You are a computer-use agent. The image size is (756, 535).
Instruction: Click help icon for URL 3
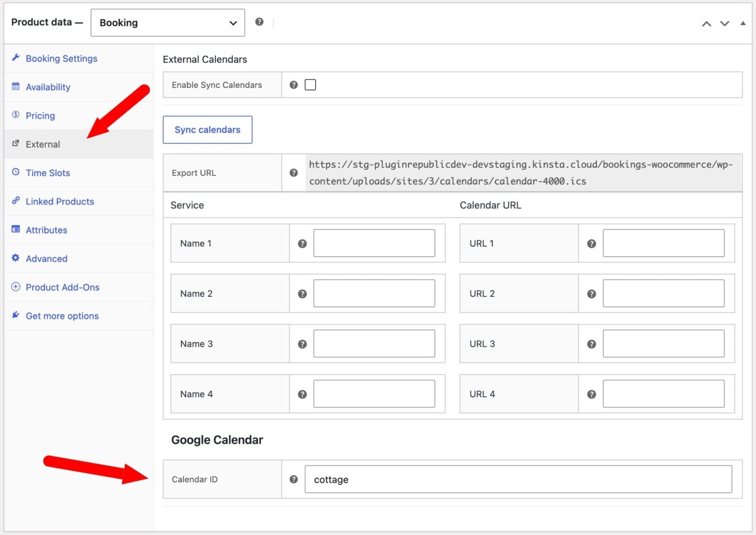pyautogui.click(x=592, y=344)
